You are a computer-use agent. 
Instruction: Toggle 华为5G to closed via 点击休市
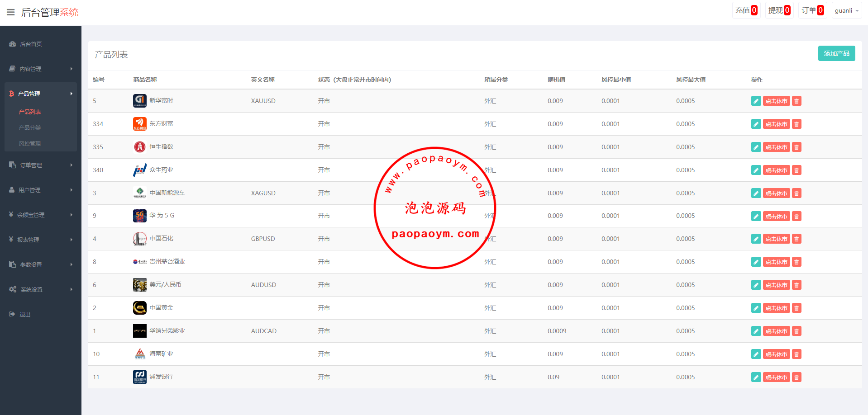click(x=776, y=216)
